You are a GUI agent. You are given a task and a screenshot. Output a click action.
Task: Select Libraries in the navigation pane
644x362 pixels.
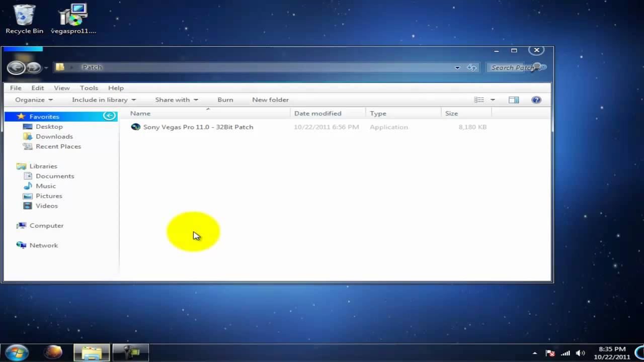click(x=43, y=166)
